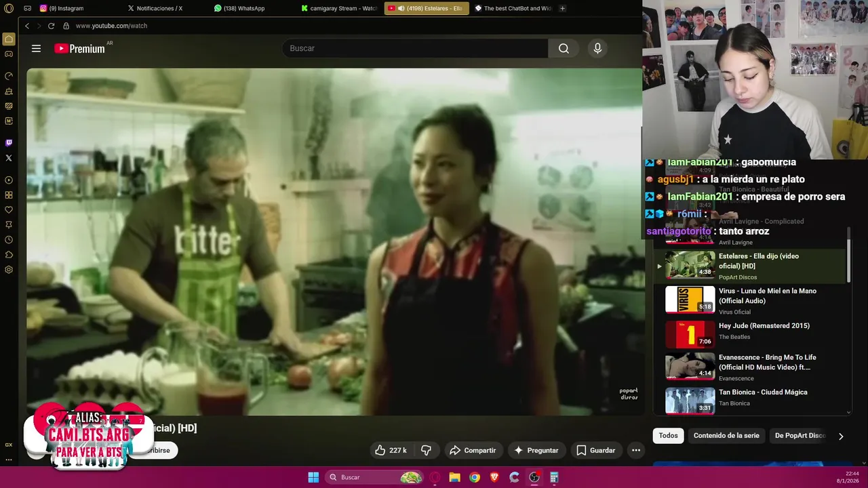The image size is (868, 488).
Task: Go back to the previous page
Action: coord(27,26)
